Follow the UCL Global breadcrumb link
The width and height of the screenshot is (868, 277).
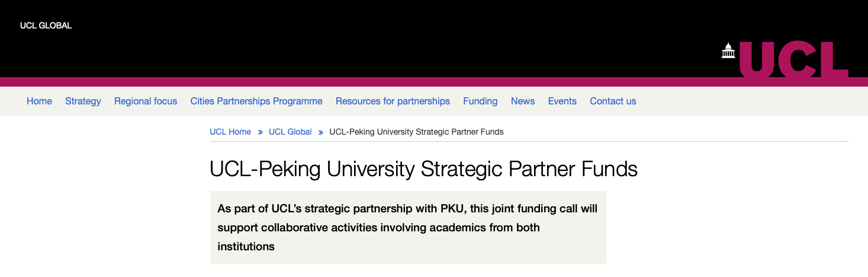coord(290,132)
